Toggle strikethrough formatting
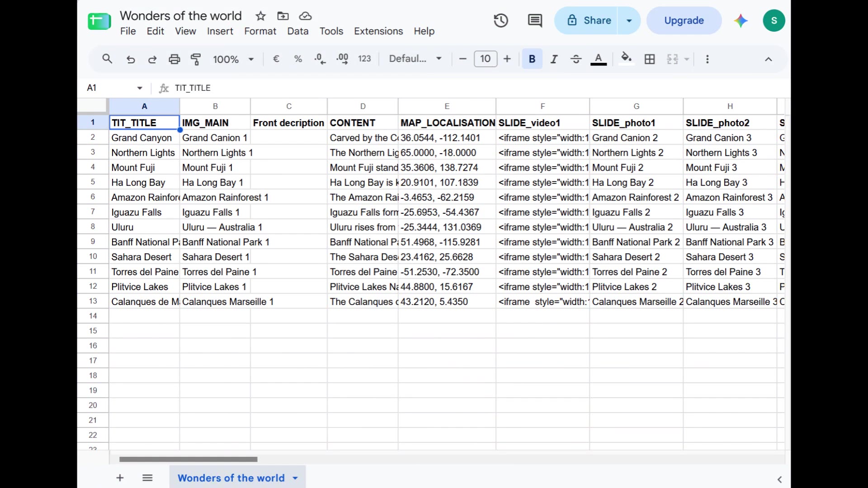 (x=576, y=59)
